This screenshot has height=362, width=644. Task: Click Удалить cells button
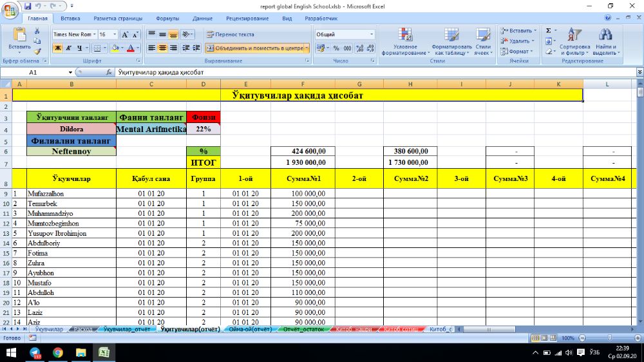coord(518,41)
